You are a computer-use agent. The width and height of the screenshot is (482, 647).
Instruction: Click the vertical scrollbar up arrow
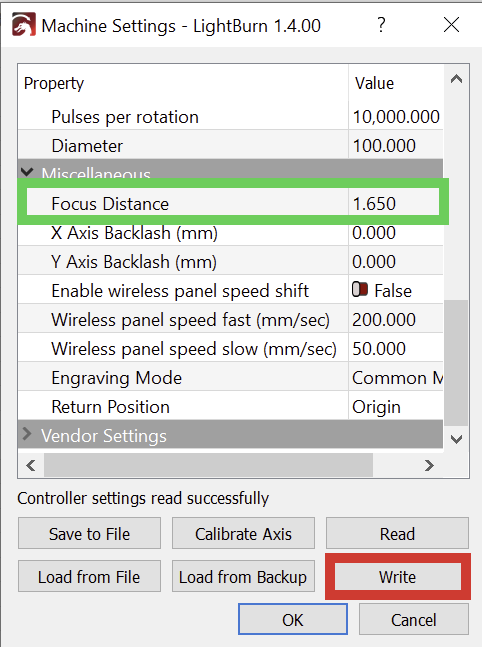click(x=456, y=78)
